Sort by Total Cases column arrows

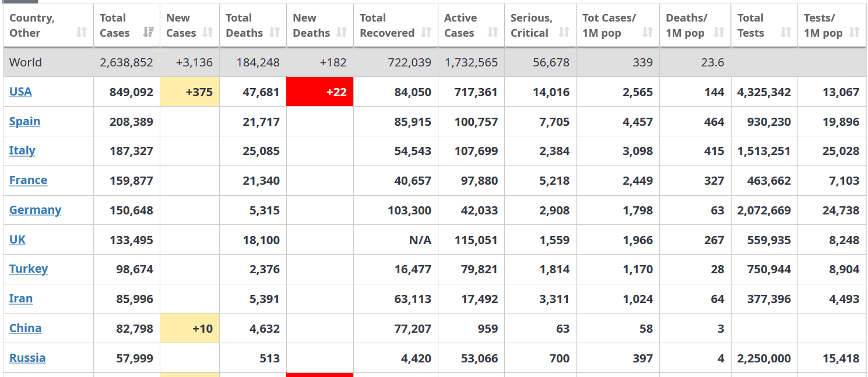pyautogui.click(x=149, y=33)
